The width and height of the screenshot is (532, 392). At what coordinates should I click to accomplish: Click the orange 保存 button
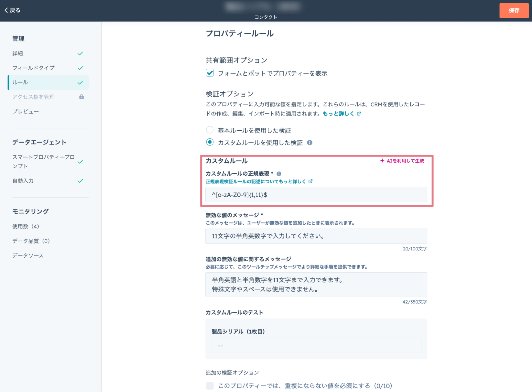coord(514,10)
